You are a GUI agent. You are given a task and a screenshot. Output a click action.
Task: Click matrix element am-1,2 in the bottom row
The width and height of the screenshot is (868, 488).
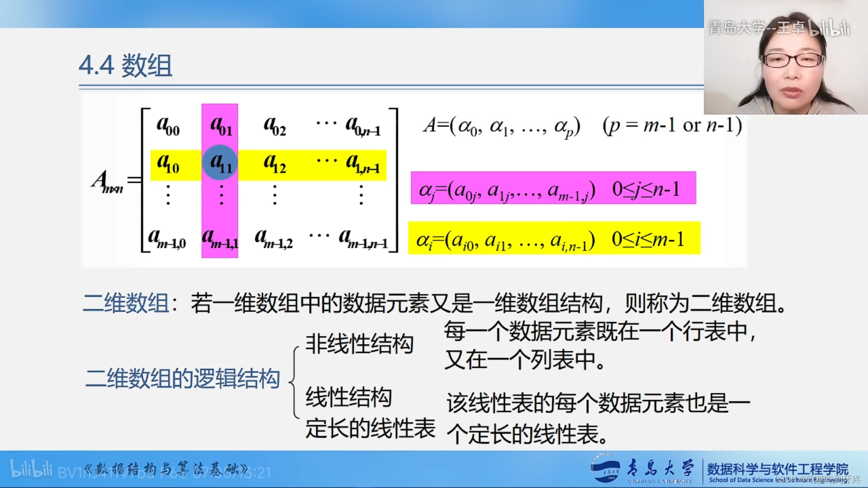[x=274, y=238]
